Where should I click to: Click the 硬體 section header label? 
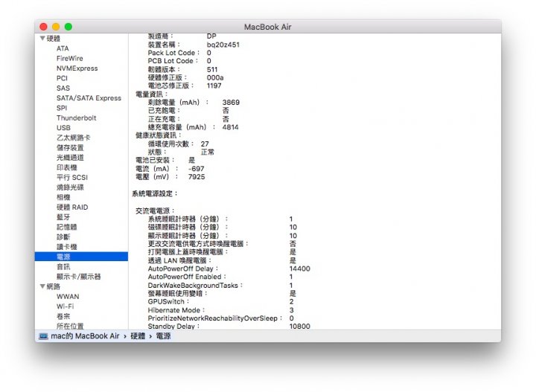coord(54,38)
